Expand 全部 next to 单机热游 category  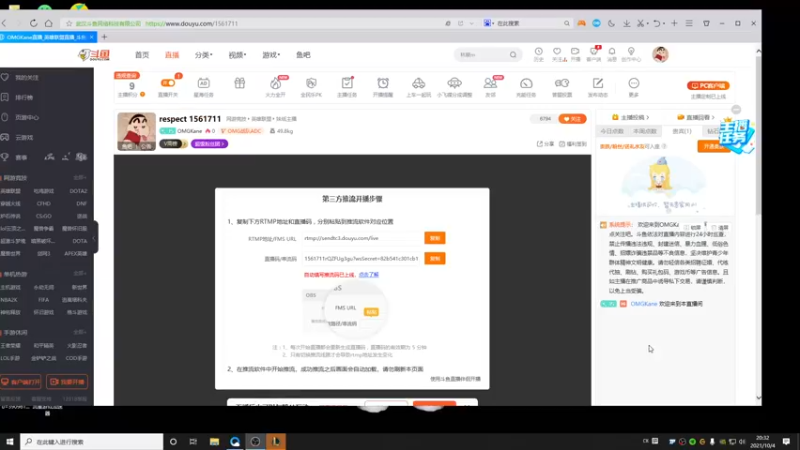(80, 273)
